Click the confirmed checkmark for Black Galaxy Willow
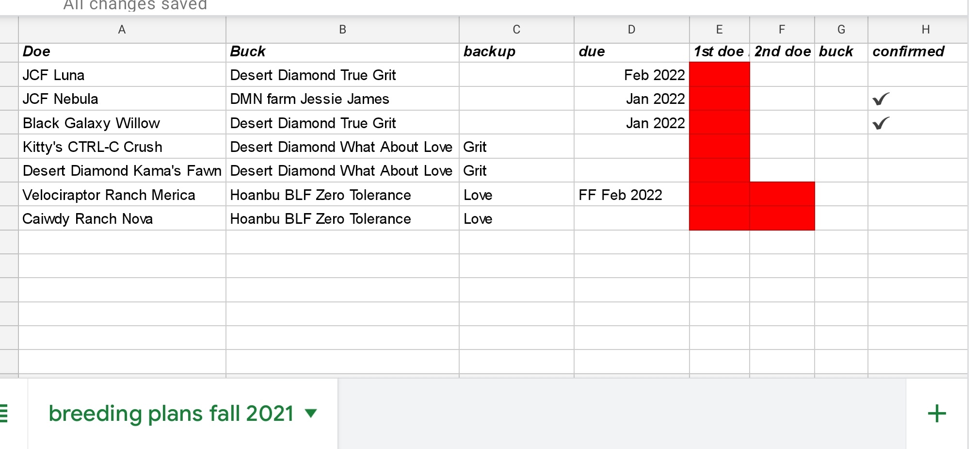 881,123
